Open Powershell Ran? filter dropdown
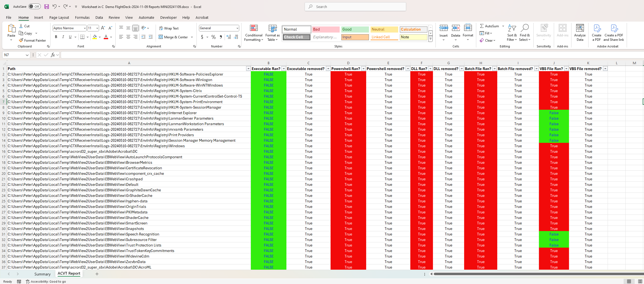The image size is (644, 284). pyautogui.click(x=363, y=69)
